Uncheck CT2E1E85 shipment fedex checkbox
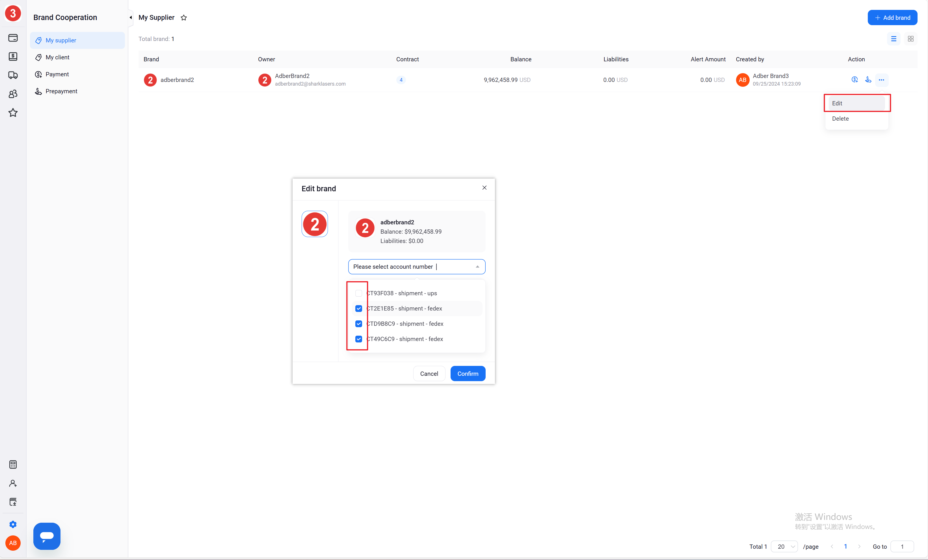Screen dimensions: 928x560 (x=358, y=309)
